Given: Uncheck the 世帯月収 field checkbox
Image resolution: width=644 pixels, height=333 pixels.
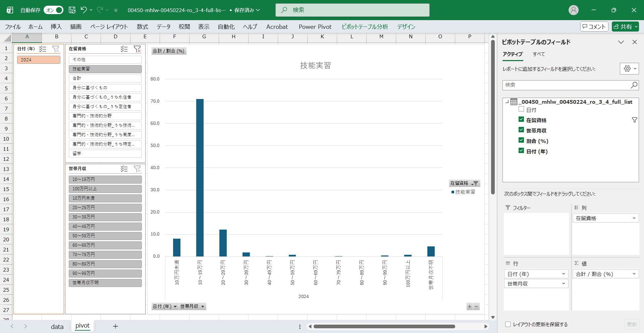Looking at the screenshot, I should (x=521, y=130).
